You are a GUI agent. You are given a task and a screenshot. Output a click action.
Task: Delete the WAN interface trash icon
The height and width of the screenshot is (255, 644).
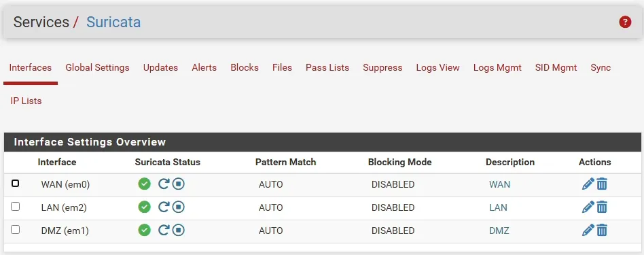pos(602,184)
